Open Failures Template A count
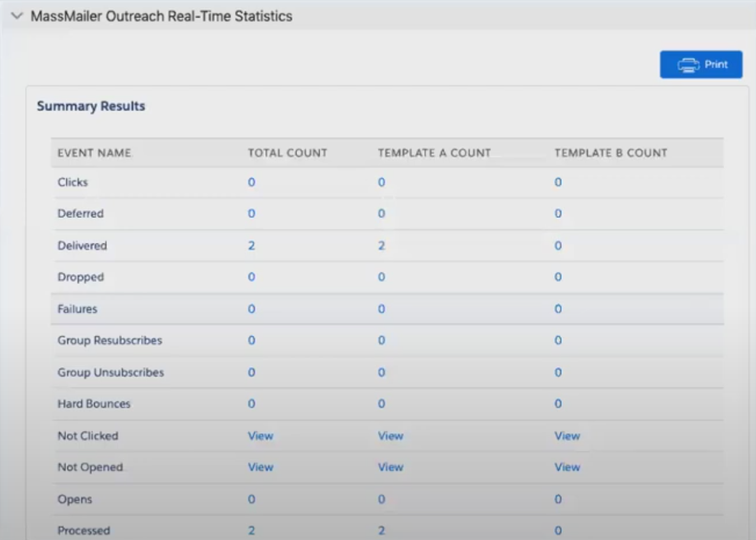 click(381, 309)
